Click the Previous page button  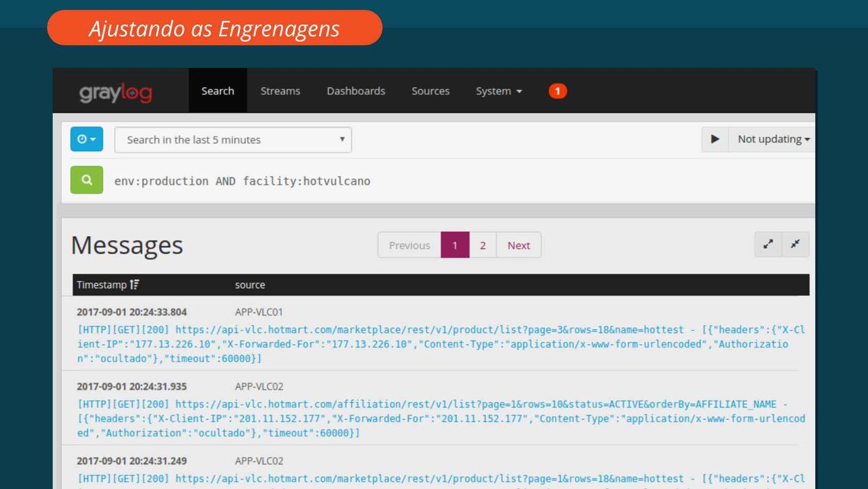coord(409,246)
